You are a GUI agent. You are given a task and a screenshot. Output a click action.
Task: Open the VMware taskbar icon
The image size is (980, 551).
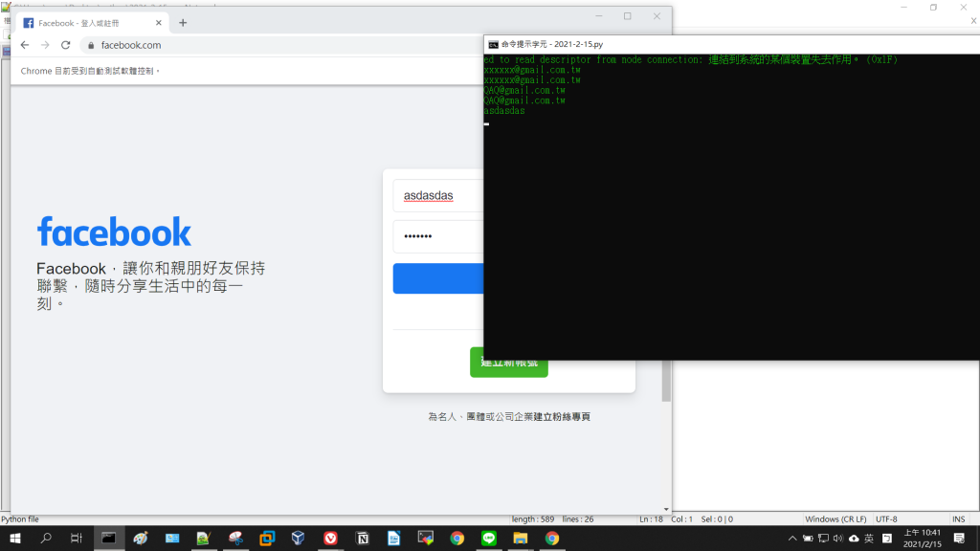coord(267,538)
